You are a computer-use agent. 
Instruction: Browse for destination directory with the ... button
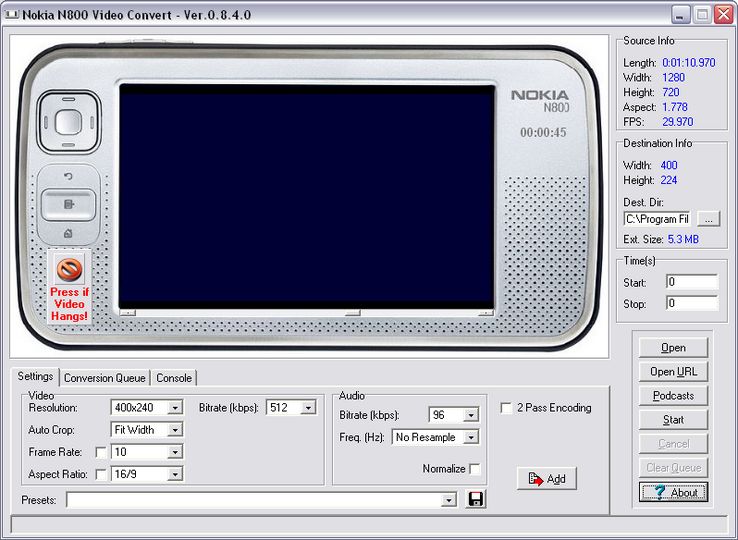708,219
